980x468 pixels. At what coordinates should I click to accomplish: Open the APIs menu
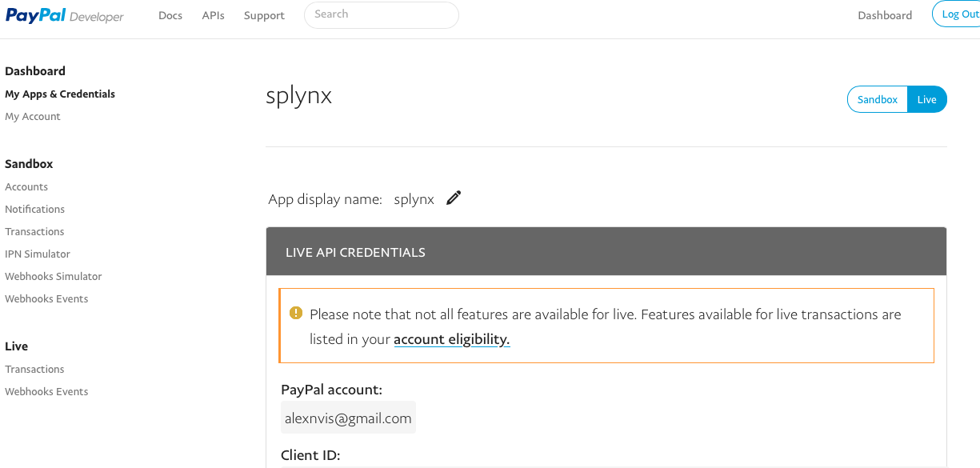214,15
